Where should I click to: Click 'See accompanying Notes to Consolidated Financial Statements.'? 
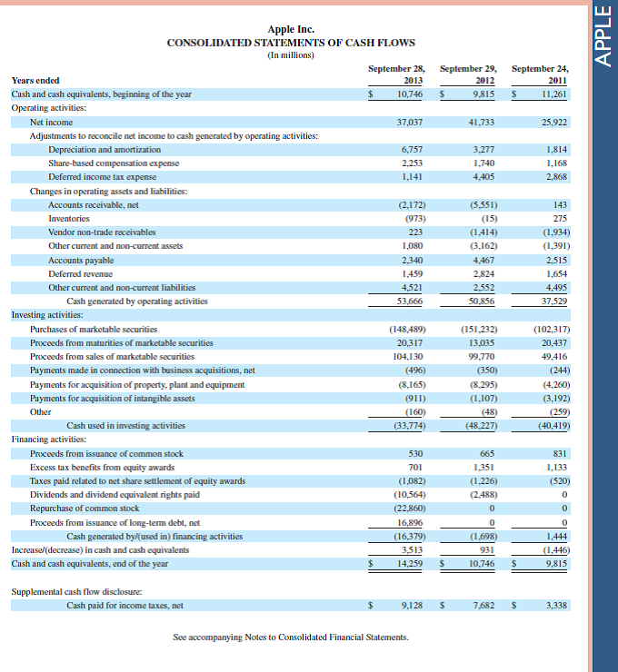[x=291, y=637]
